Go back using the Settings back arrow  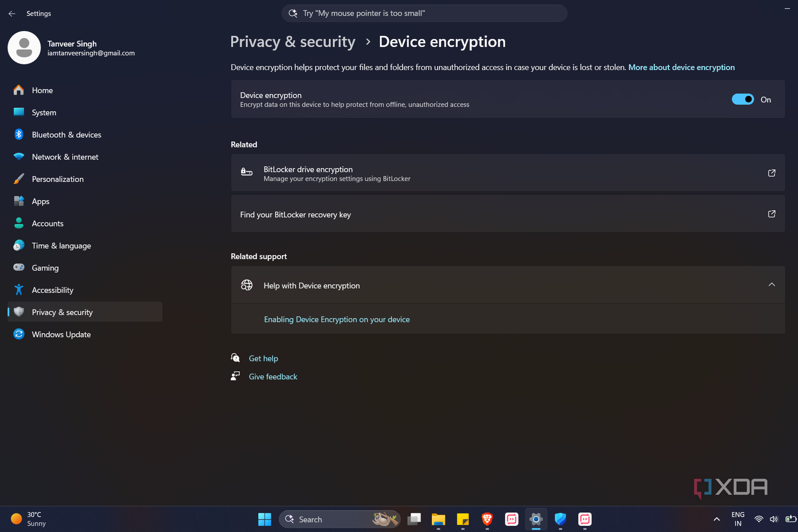tap(12, 14)
